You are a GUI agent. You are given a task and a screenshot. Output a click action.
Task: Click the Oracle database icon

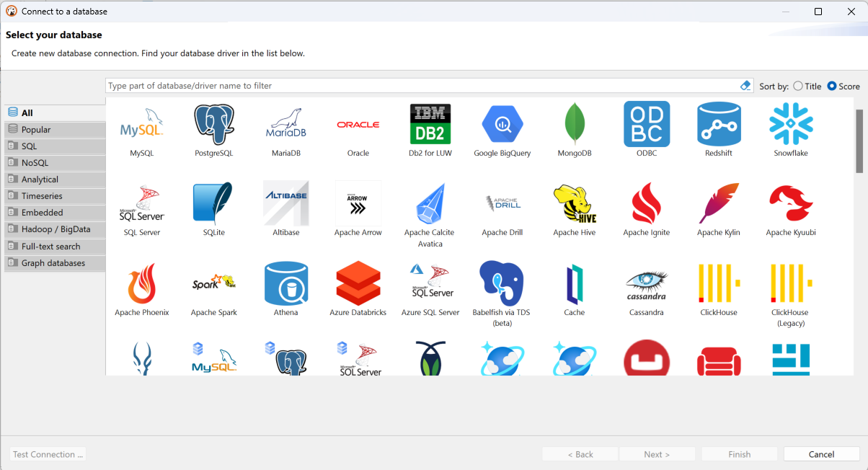(358, 125)
